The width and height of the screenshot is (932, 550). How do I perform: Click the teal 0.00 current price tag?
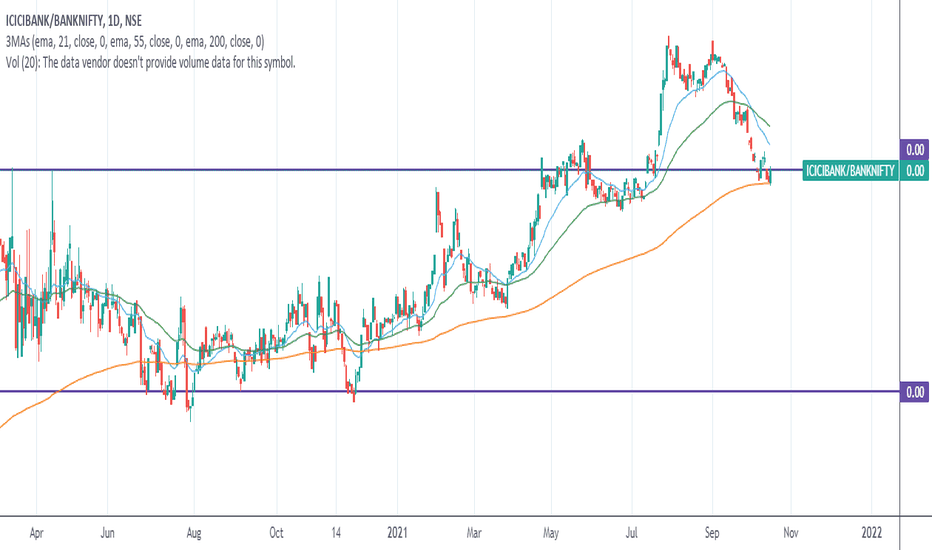pyautogui.click(x=915, y=171)
